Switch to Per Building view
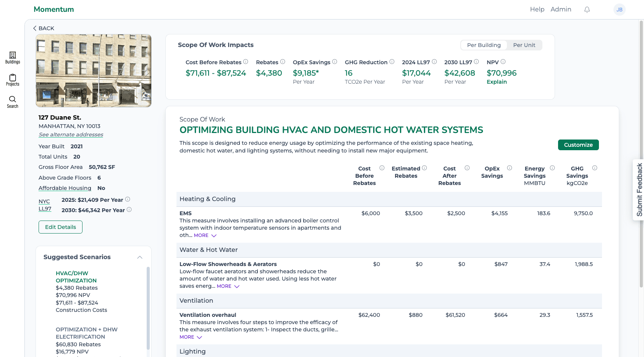The width and height of the screenshot is (644, 357). 484,45
